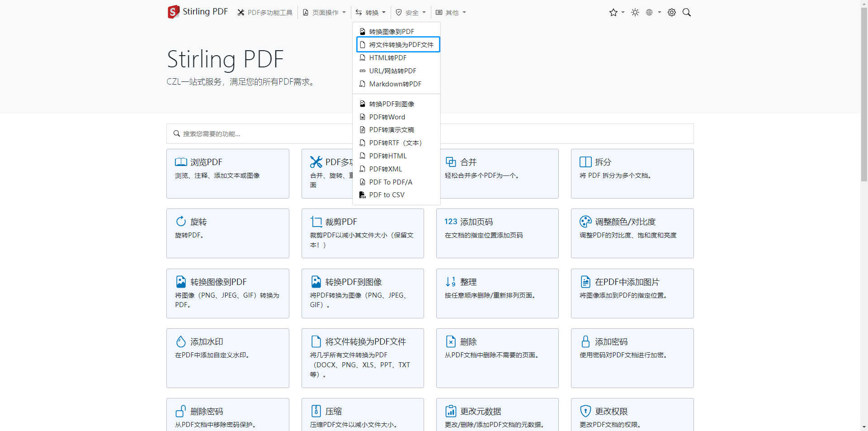Open the language globe dropdown

(653, 13)
